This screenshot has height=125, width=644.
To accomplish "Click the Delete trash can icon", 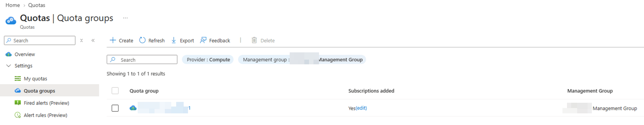I will coord(254,40).
